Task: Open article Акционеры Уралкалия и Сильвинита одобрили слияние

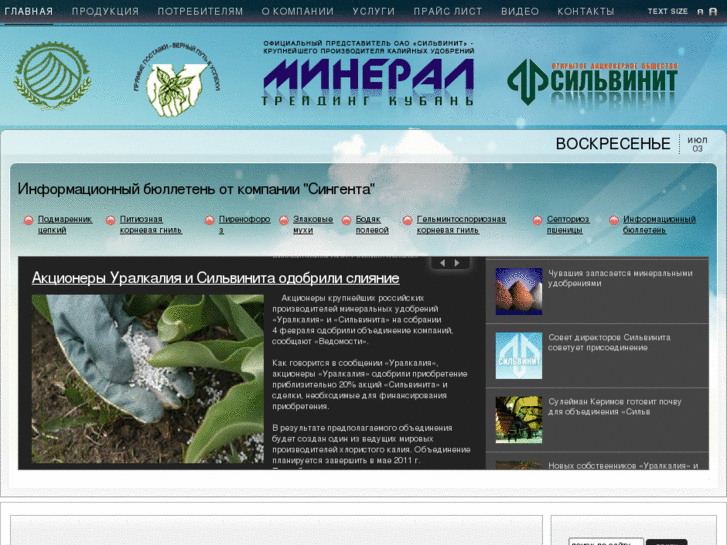Action: (216, 278)
